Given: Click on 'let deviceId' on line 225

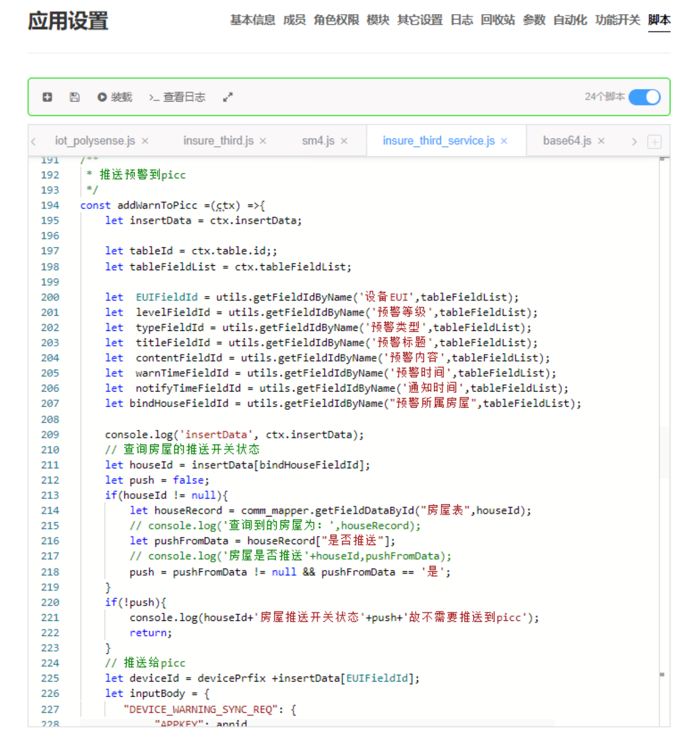Looking at the screenshot, I should tap(142, 679).
